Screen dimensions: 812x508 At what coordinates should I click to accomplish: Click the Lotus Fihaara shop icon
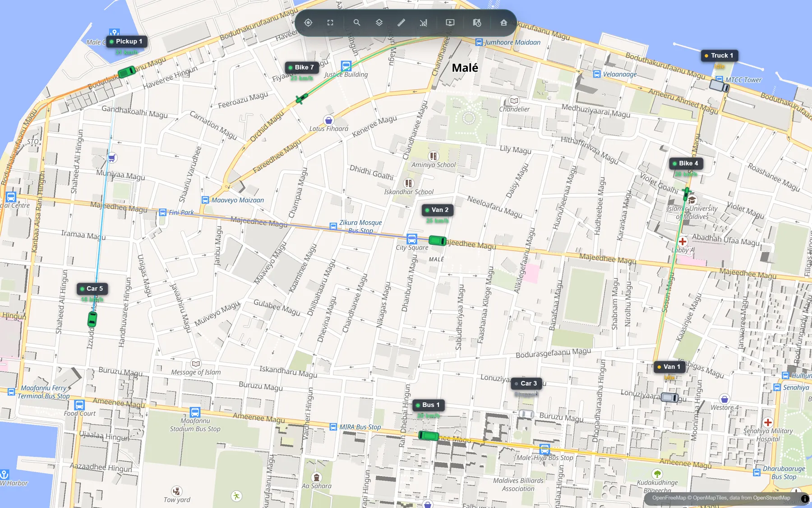tap(328, 120)
